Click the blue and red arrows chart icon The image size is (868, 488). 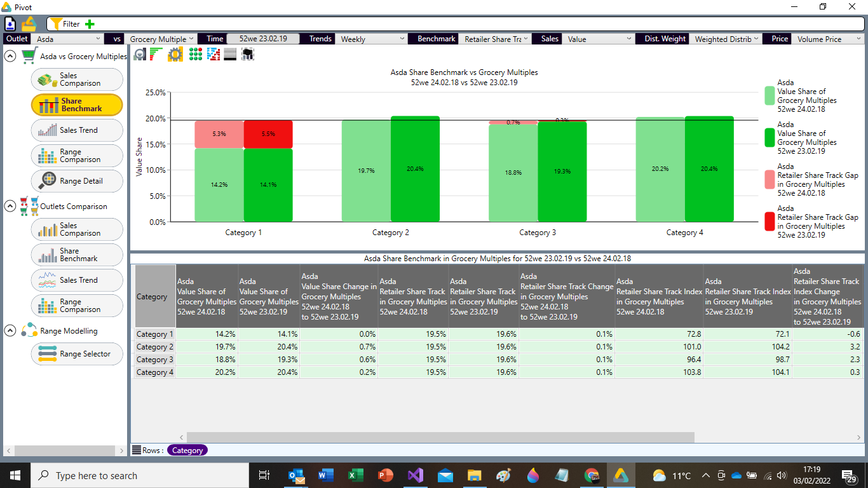[x=213, y=55]
